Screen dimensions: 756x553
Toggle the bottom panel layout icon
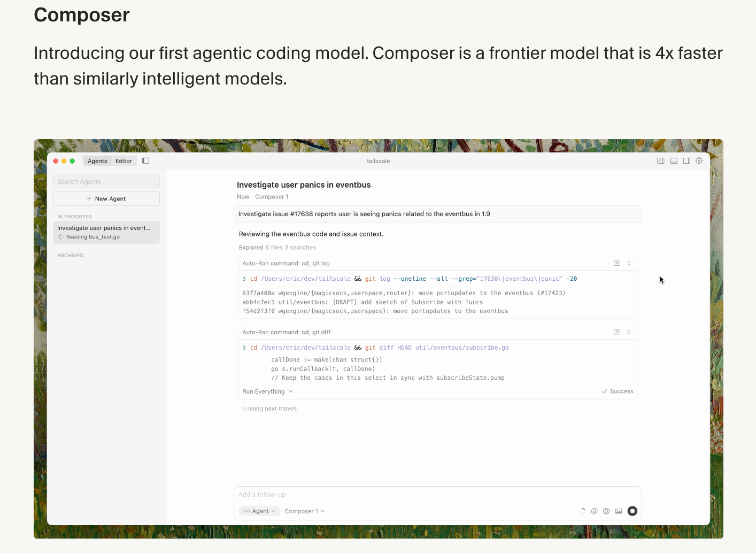[x=674, y=161]
